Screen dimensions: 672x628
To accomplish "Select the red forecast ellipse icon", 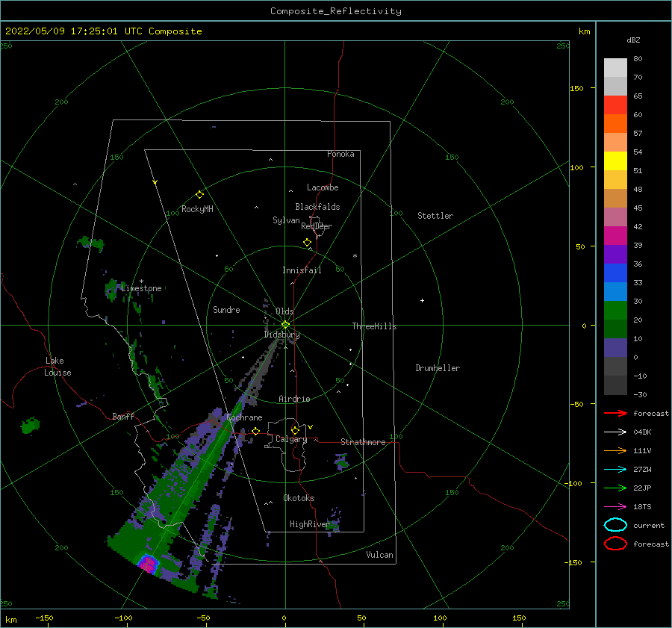I will coord(615,544).
